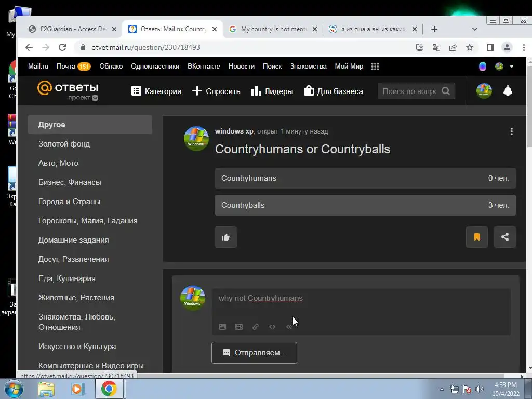Viewport: 532px width, 399px height.
Task: Click the share page icon in the address bar
Action: tap(453, 47)
